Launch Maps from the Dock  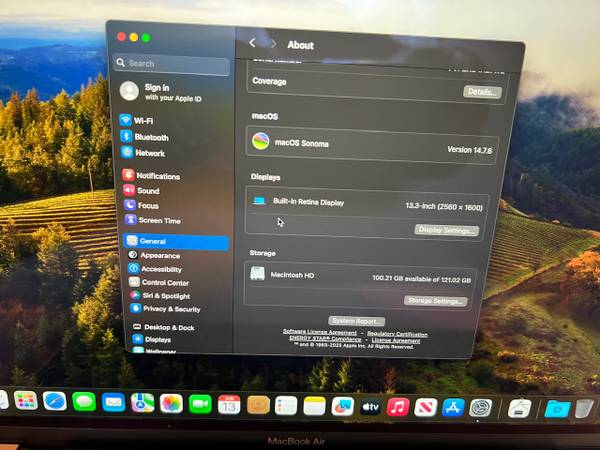[x=142, y=403]
